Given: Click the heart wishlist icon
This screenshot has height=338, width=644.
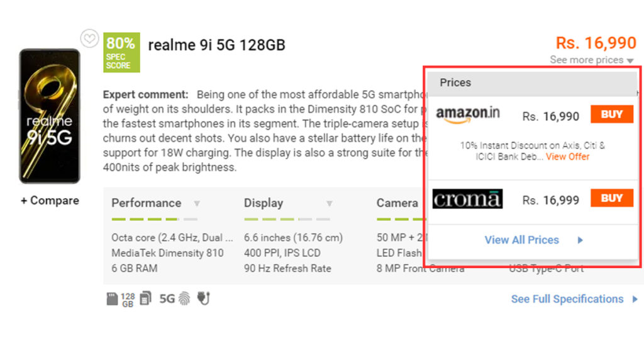Looking at the screenshot, I should (89, 39).
